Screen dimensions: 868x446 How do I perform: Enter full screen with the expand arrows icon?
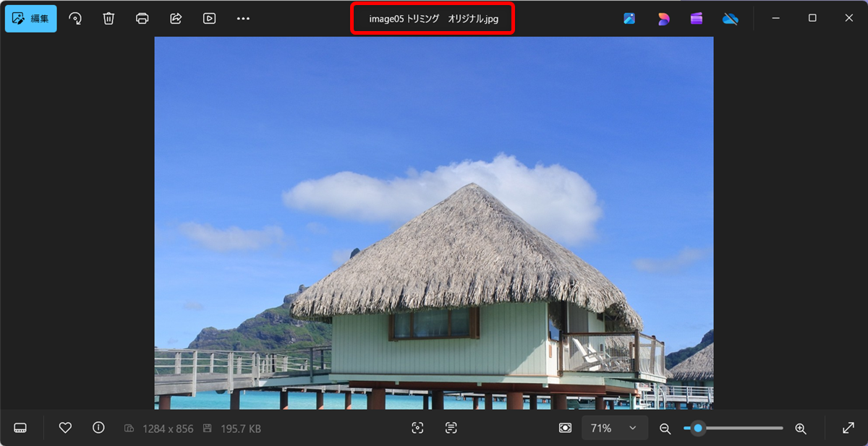tap(848, 428)
